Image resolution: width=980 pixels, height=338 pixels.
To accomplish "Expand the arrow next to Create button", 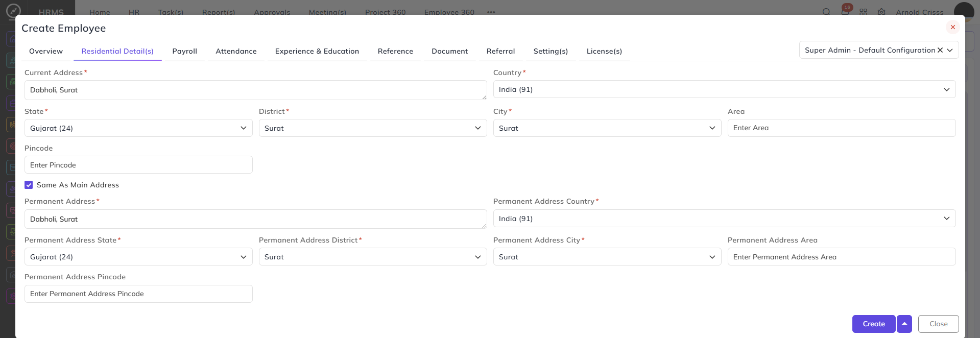I will coord(904,324).
